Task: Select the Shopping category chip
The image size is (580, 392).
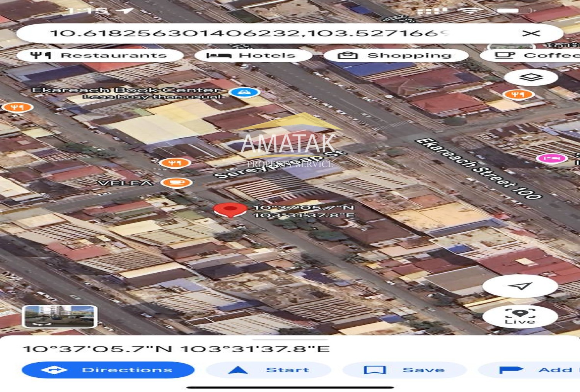Action: (395, 56)
